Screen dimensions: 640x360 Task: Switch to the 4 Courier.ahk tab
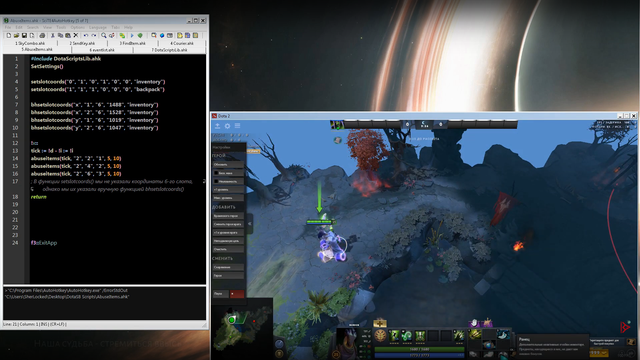click(182, 43)
